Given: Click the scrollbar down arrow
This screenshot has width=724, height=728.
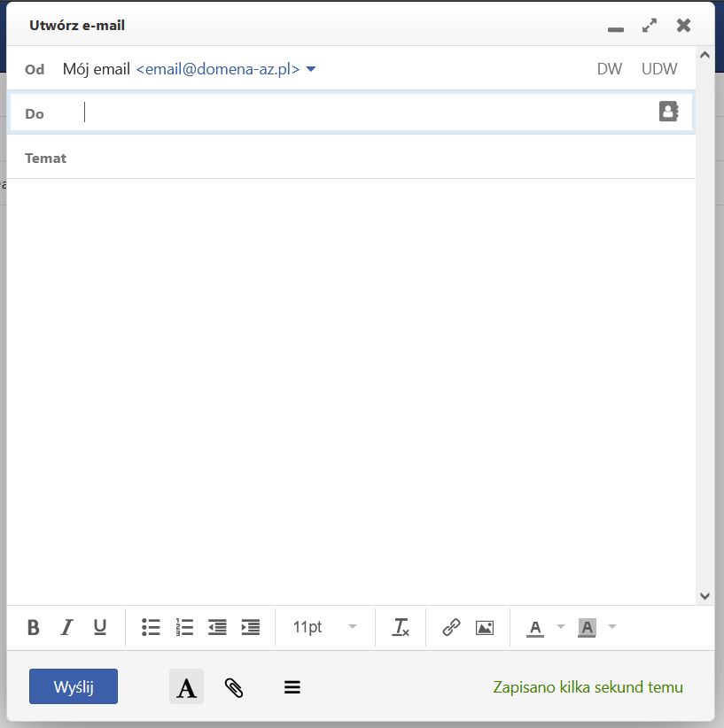Looking at the screenshot, I should (x=705, y=596).
